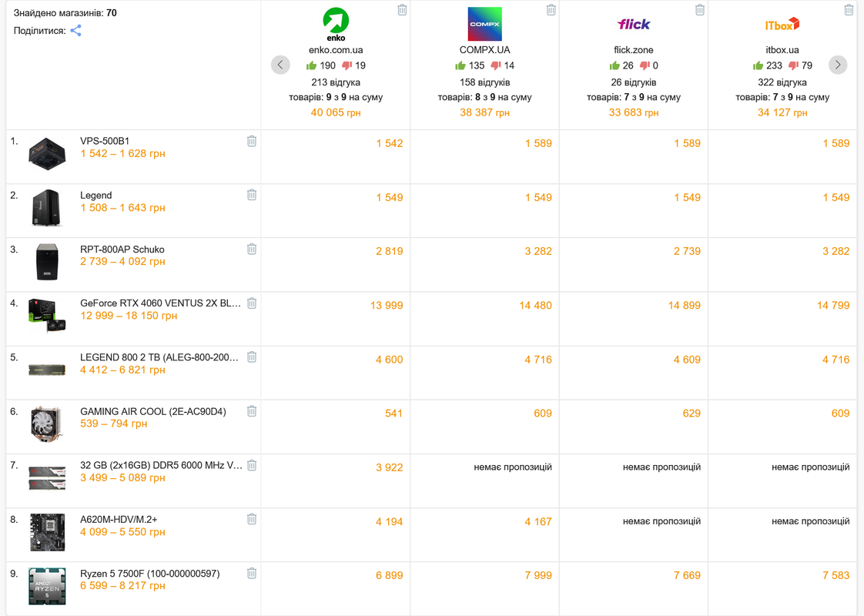View the 26 відгуків reviews for flick.zone
The image size is (864, 616).
tap(634, 82)
